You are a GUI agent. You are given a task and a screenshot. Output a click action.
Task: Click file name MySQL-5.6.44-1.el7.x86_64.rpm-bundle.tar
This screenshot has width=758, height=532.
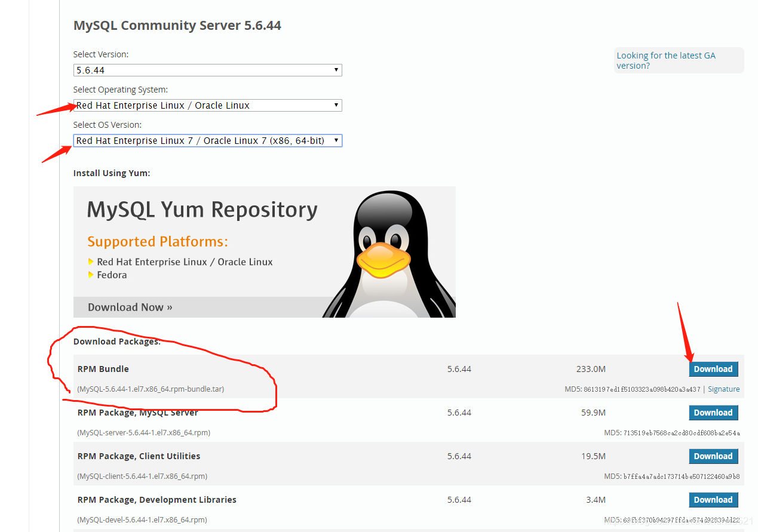(151, 389)
